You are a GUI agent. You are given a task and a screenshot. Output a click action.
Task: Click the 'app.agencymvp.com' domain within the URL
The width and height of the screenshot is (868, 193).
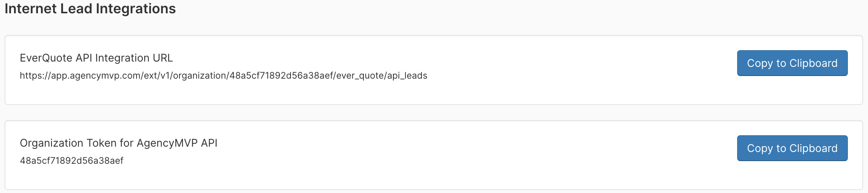point(96,76)
